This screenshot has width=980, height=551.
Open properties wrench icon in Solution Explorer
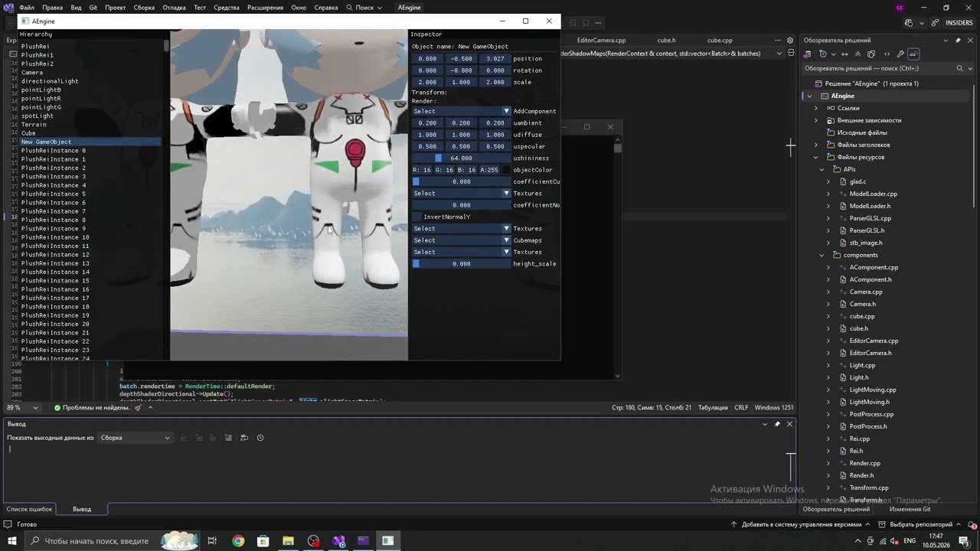900,54
